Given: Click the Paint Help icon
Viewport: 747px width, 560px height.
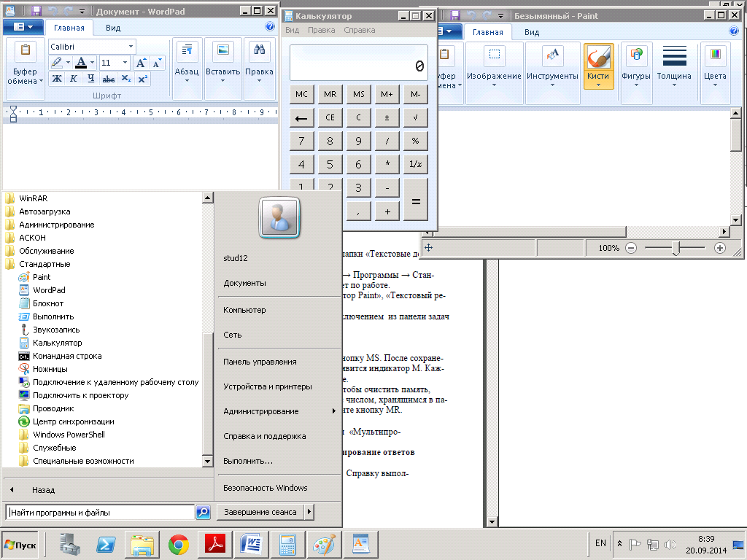Looking at the screenshot, I should point(734,31).
